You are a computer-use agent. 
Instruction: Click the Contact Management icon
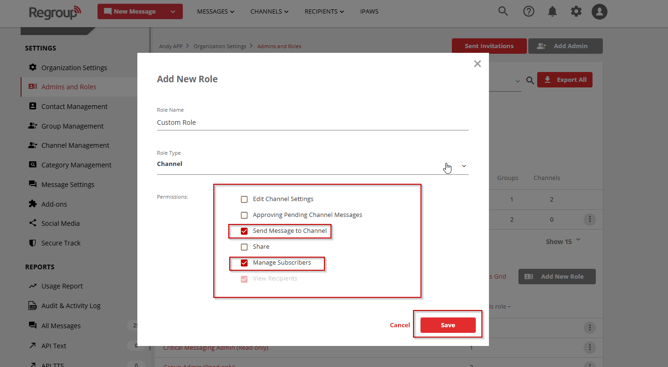click(32, 106)
